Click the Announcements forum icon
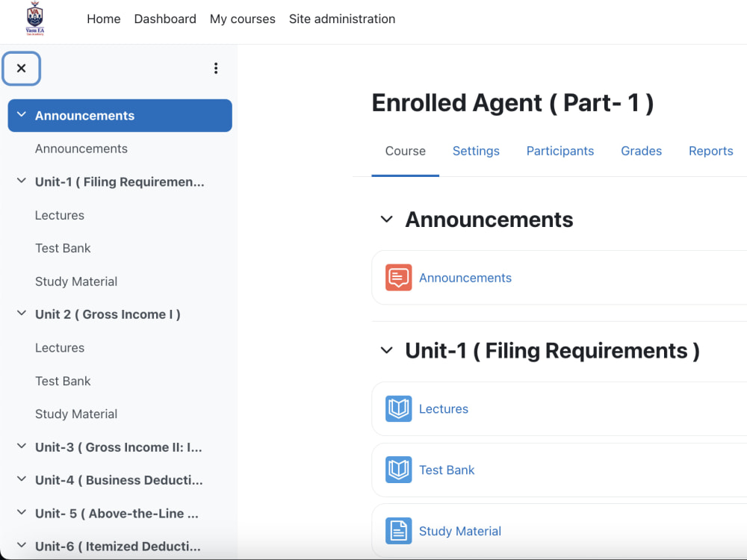 coord(398,278)
